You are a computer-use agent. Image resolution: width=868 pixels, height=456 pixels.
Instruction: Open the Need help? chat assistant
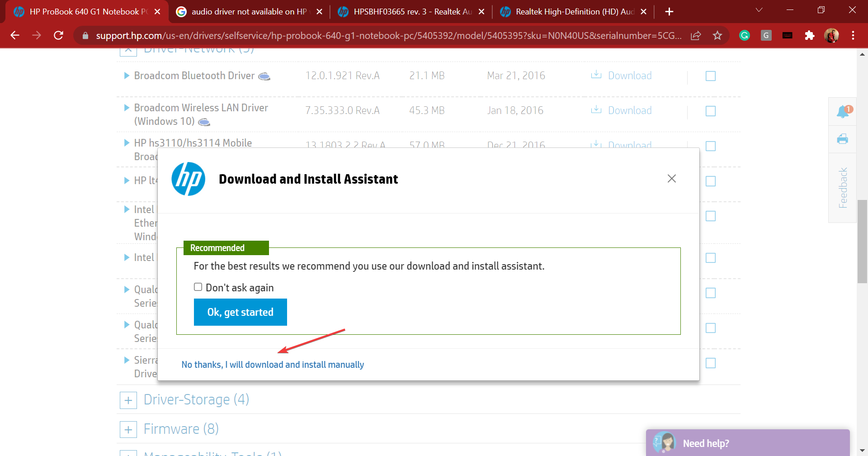coord(748,443)
